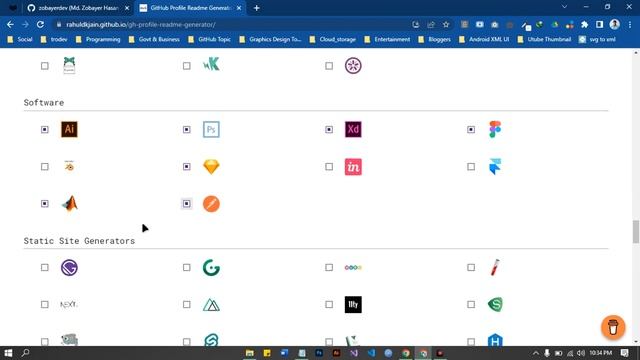Open the Bloggers bookmarks folder

435,39
